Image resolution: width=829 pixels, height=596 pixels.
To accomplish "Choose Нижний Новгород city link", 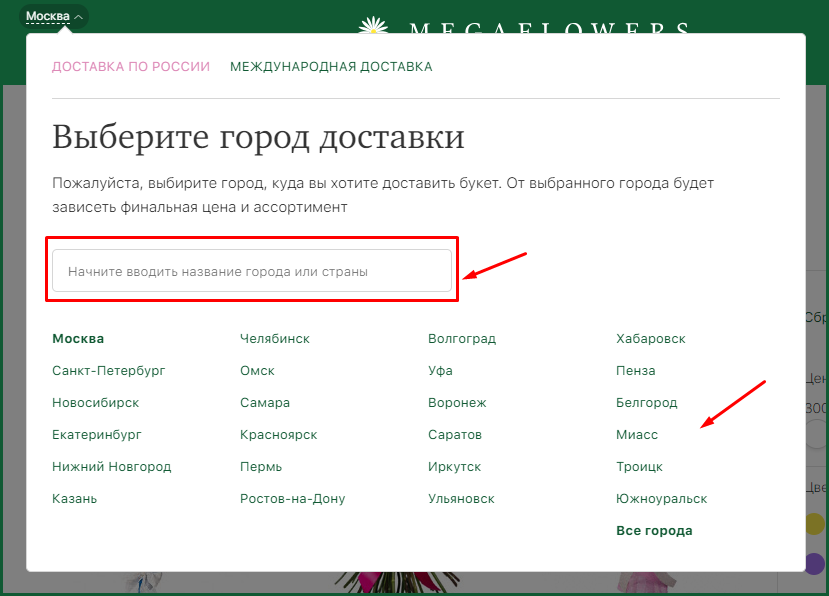I will [x=111, y=467].
